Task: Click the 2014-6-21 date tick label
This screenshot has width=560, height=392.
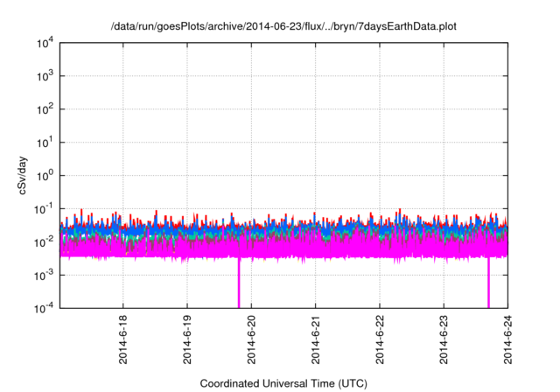Action: pyautogui.click(x=315, y=339)
